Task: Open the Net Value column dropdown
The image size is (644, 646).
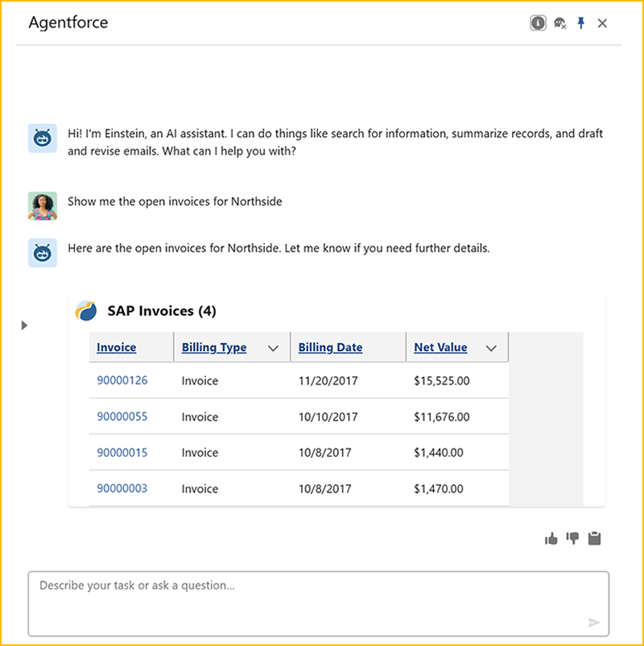Action: click(x=492, y=348)
